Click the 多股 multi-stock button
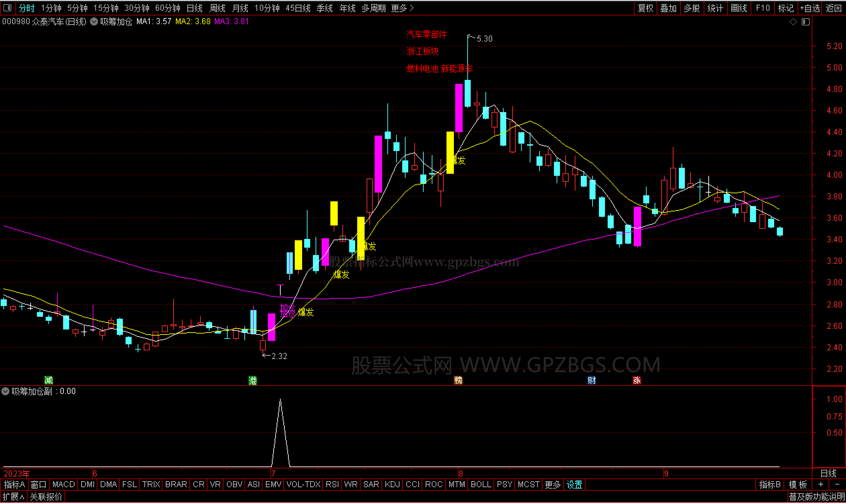This screenshot has height=504, width=846. (x=692, y=8)
